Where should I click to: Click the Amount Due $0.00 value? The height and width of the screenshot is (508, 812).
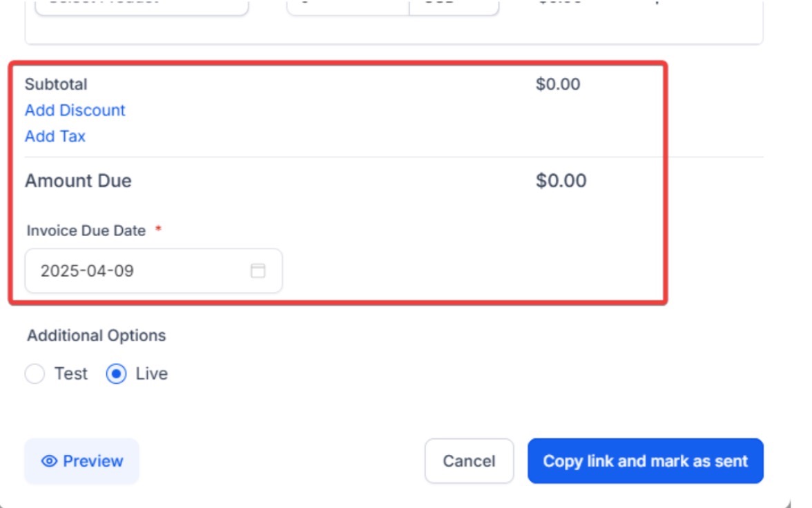pyautogui.click(x=561, y=181)
